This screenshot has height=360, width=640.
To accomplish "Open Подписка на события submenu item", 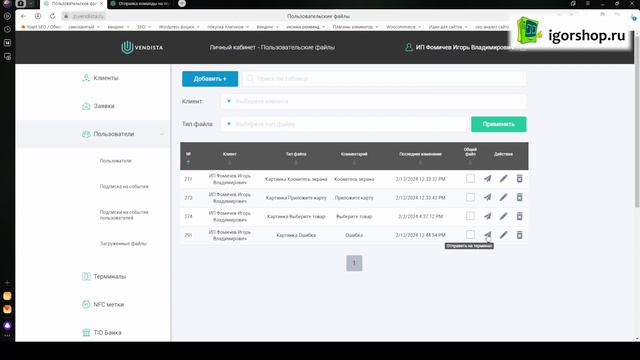I will (124, 187).
